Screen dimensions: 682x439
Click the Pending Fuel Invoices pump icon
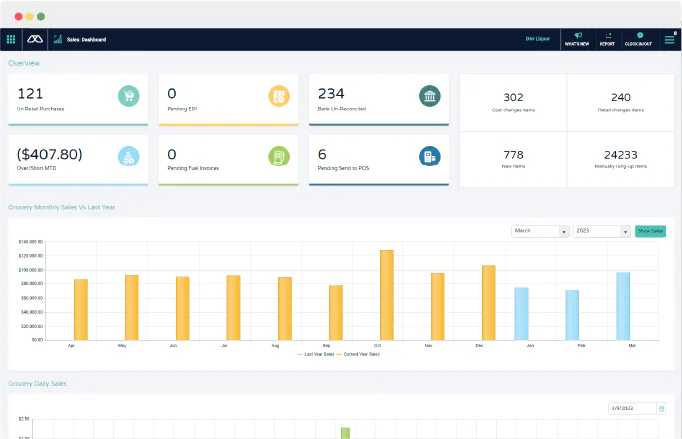(279, 156)
